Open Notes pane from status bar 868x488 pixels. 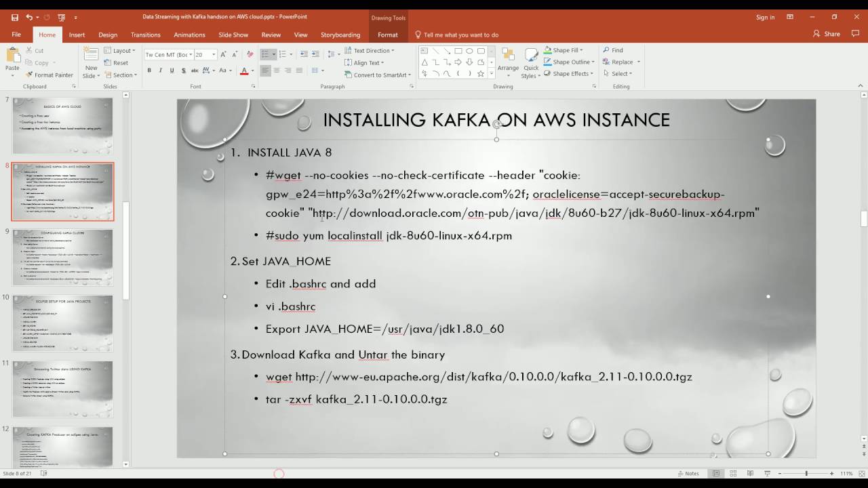688,473
